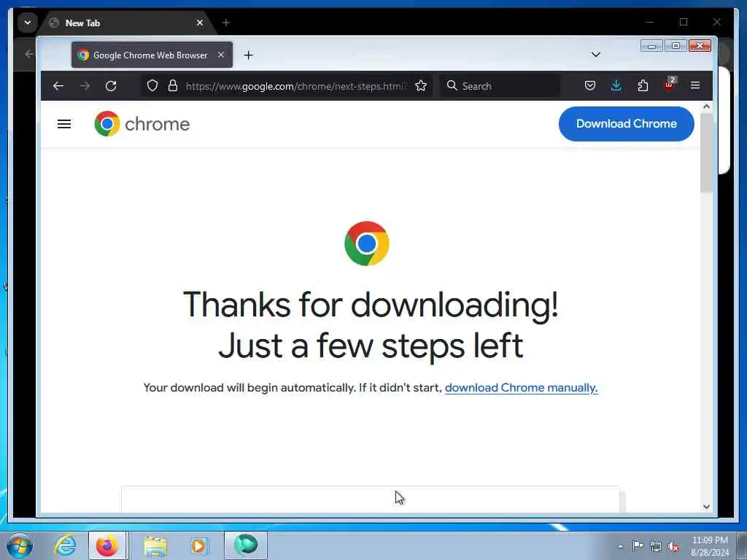The image size is (747, 560).
Task: Open tab search dropdown in background window
Action: click(28, 23)
